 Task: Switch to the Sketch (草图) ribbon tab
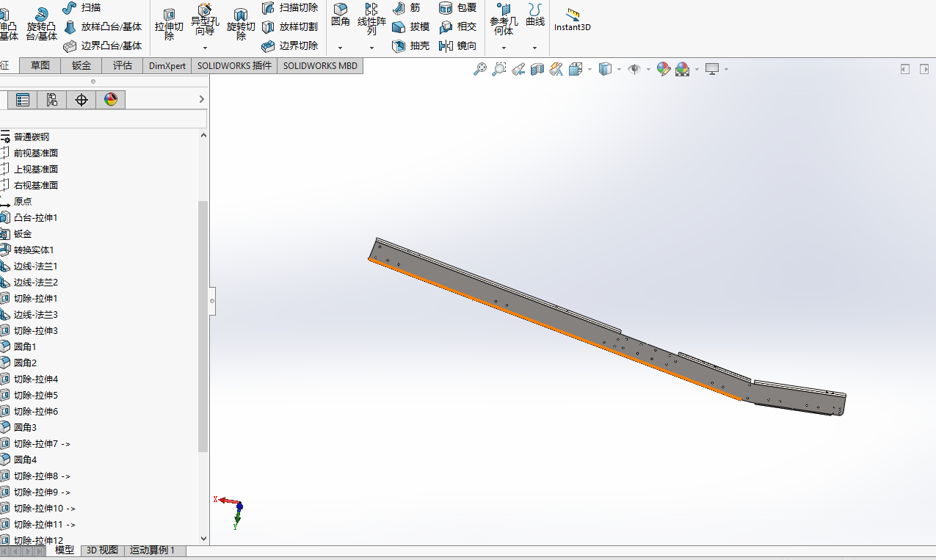coord(40,65)
